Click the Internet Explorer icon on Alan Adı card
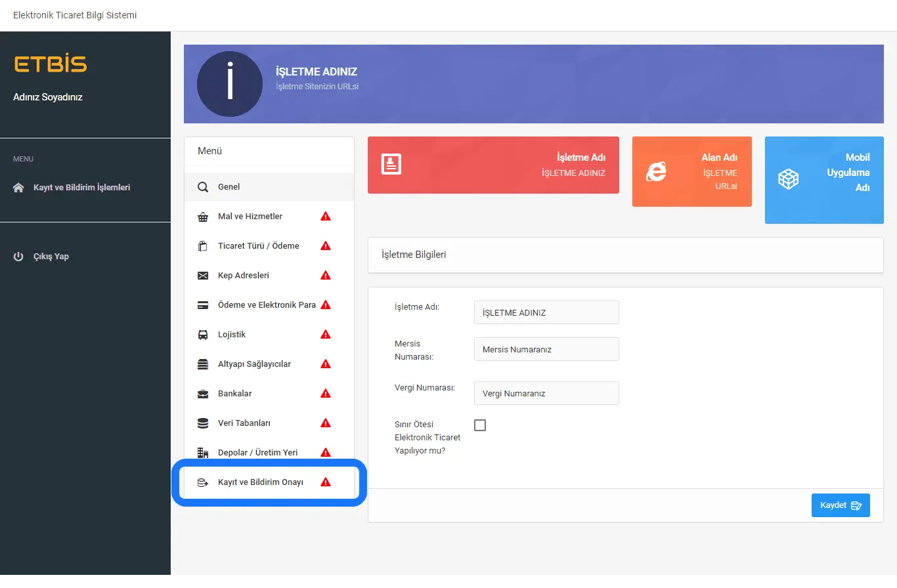This screenshot has height=588, width=897. [656, 171]
